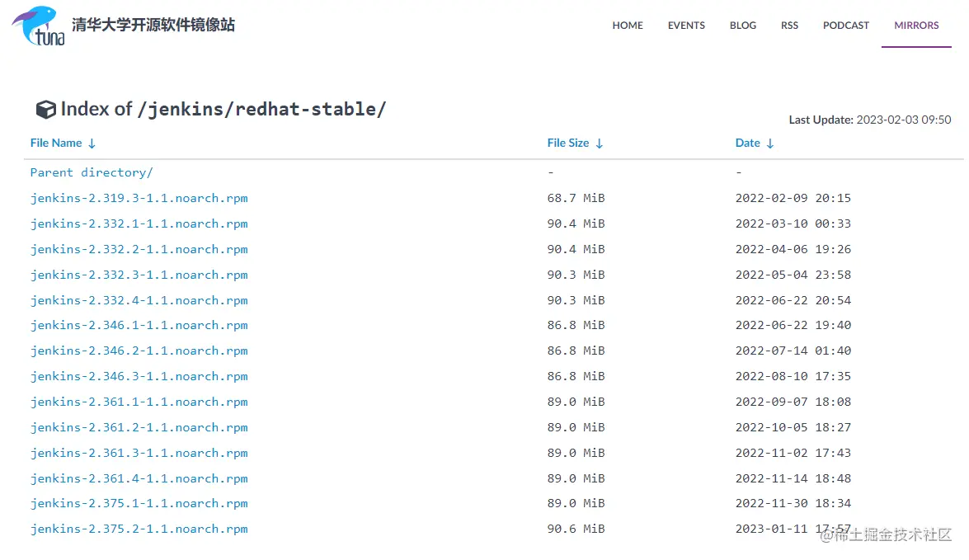Click the date 2022-02-09 20:15
969x560 pixels.
pyautogui.click(x=793, y=198)
